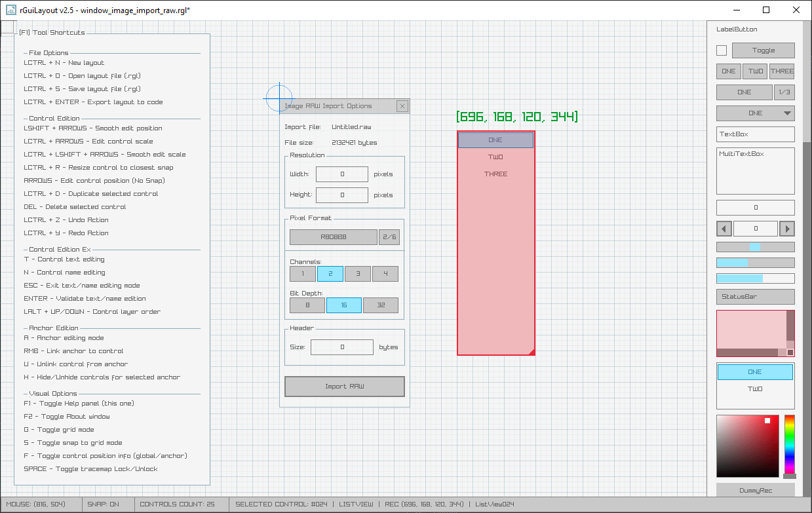Screen dimensions: 812x513
Task: Click the Header Size bytes field
Action: pyautogui.click(x=341, y=347)
